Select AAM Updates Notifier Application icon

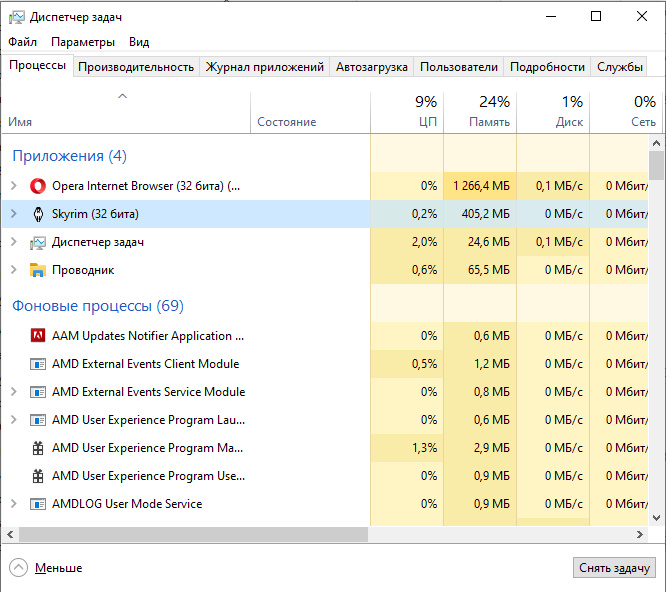tap(38, 336)
